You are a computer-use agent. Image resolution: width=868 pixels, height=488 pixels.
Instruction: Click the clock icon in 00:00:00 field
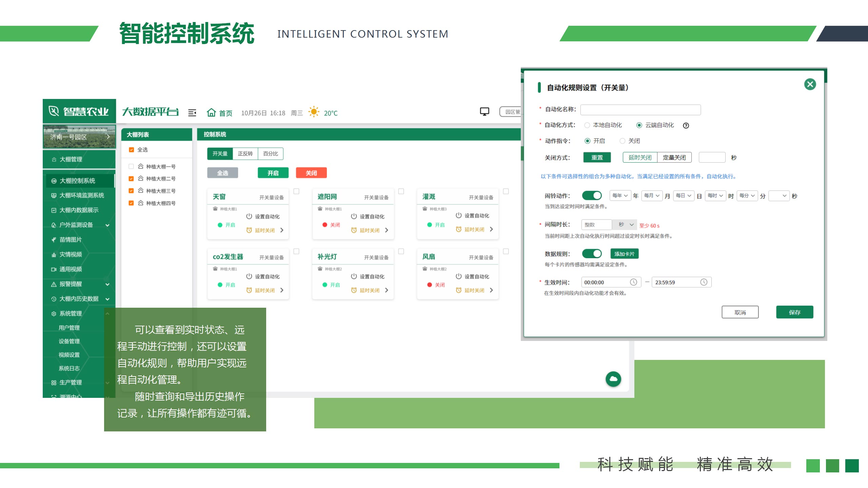click(x=633, y=282)
